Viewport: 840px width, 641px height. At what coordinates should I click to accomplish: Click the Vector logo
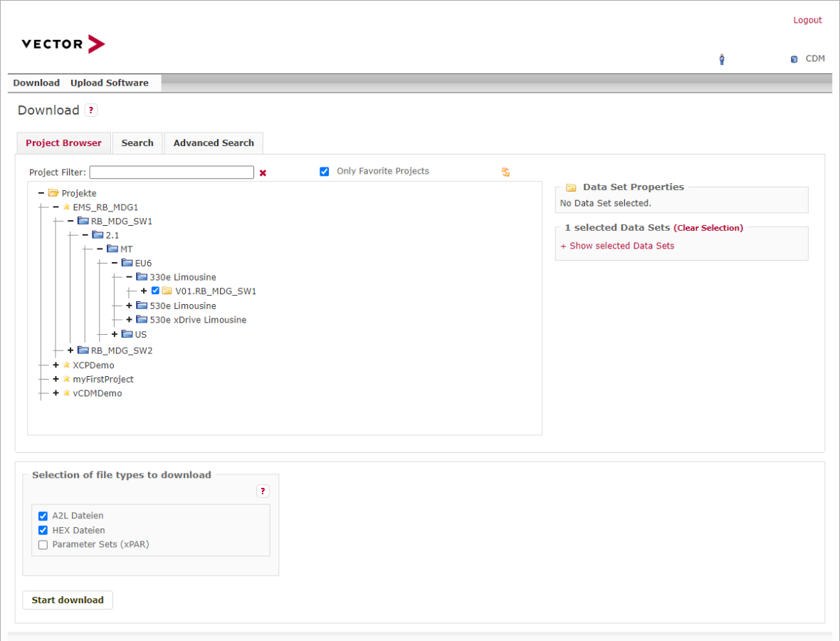pos(63,44)
